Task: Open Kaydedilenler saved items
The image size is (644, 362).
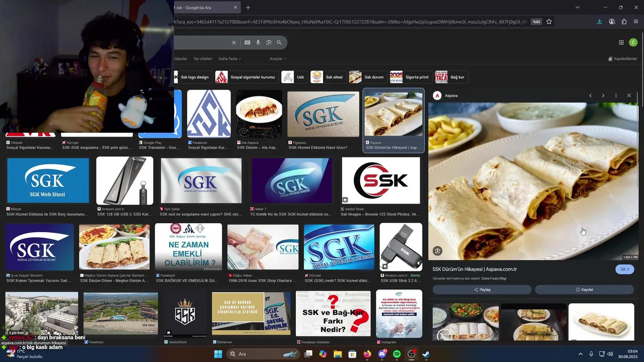Action: pos(623,59)
